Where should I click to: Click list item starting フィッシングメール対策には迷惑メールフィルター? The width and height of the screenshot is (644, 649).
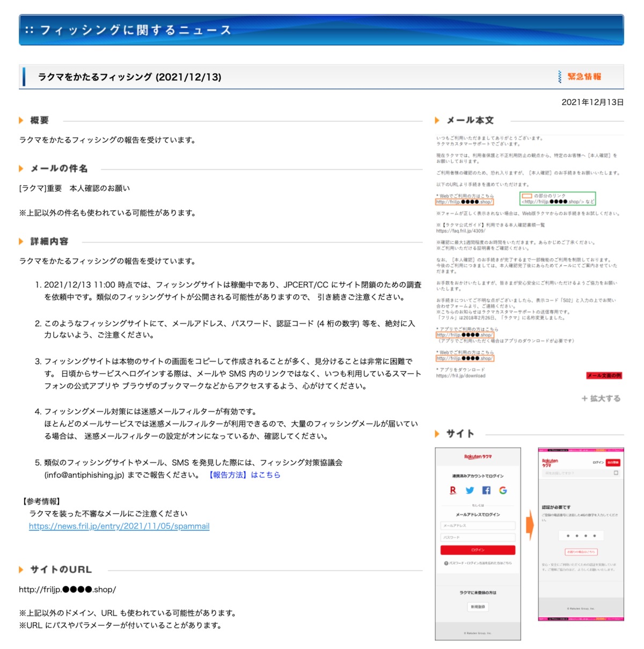point(231,424)
